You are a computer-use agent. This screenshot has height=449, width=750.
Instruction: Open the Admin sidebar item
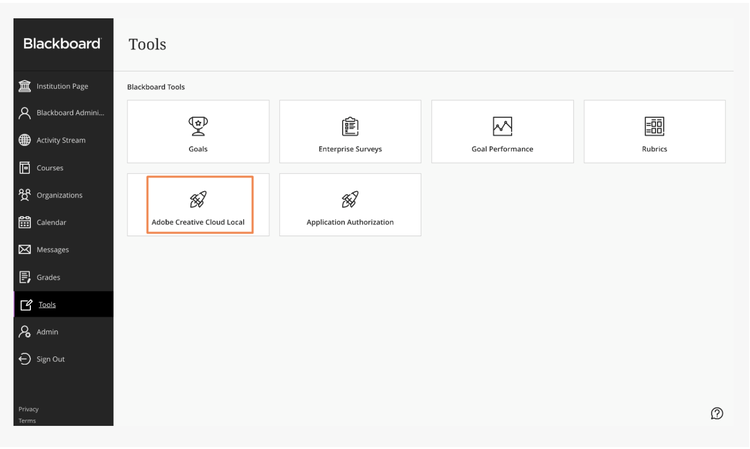tap(47, 332)
